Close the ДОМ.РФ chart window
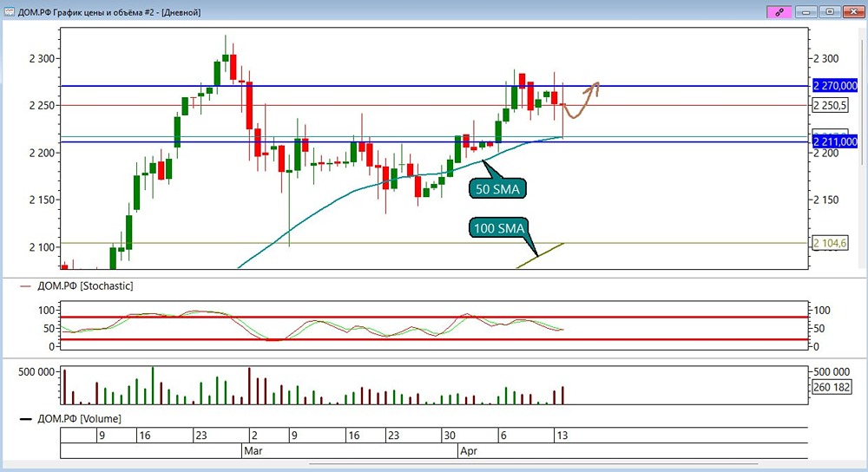The image size is (868, 472). 853,11
